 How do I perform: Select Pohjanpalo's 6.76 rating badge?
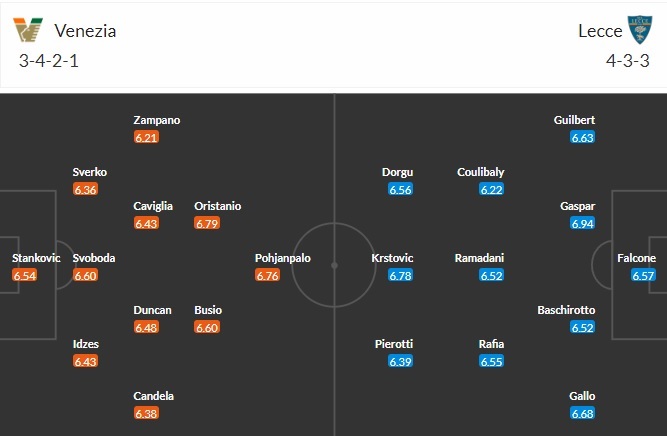click(x=268, y=275)
